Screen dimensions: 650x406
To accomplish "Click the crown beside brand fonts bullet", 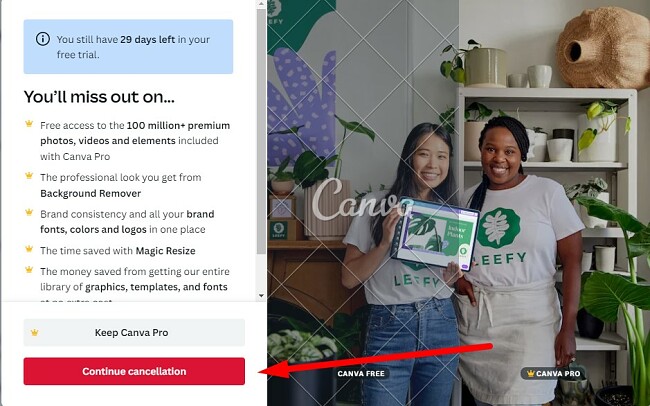I will pos(29,213).
